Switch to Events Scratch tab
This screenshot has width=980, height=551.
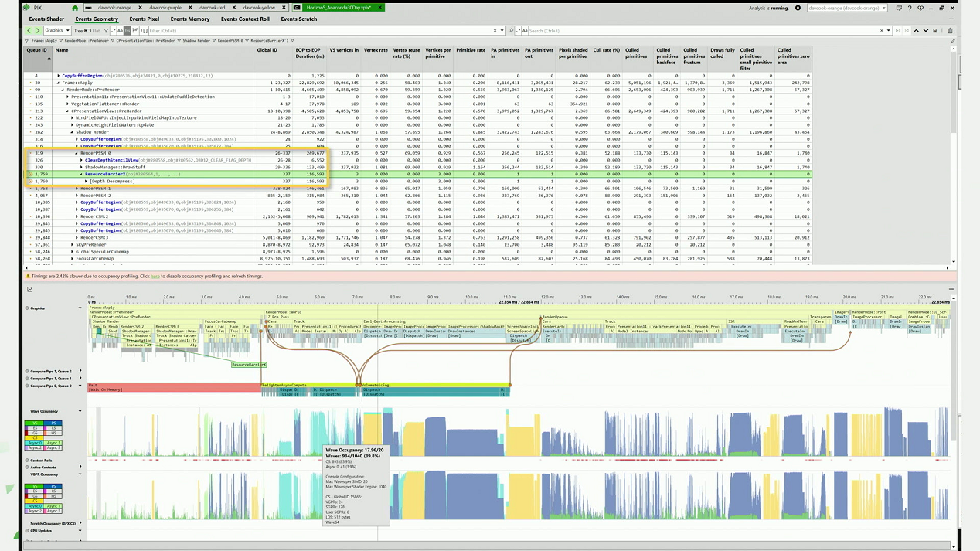click(299, 19)
